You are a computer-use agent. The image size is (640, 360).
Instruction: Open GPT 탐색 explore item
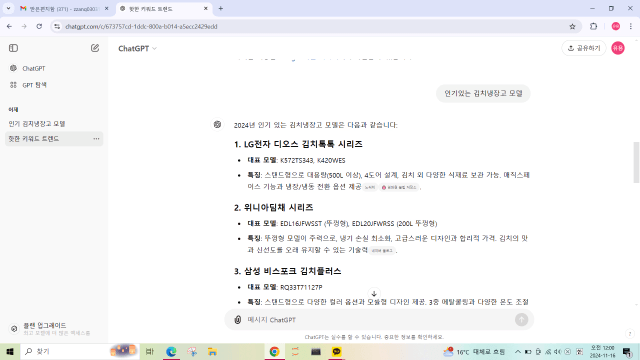[54, 85]
